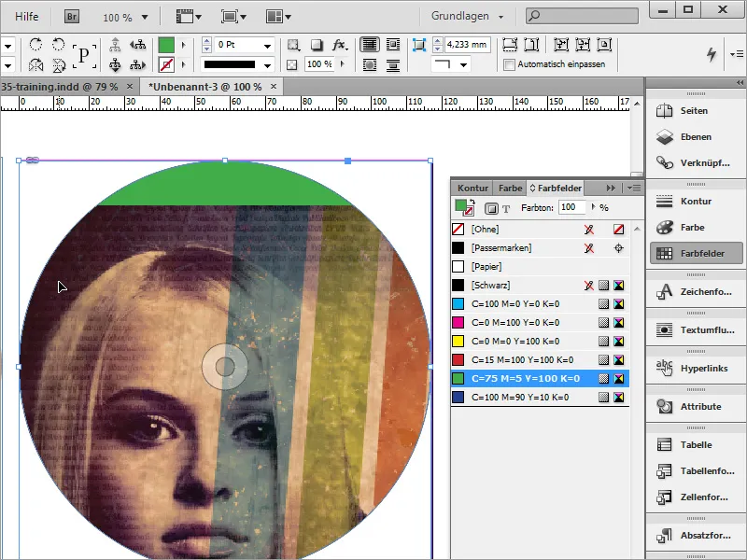Open corner options shape dropdown
Viewport: 747px width, 560px height.
(463, 64)
